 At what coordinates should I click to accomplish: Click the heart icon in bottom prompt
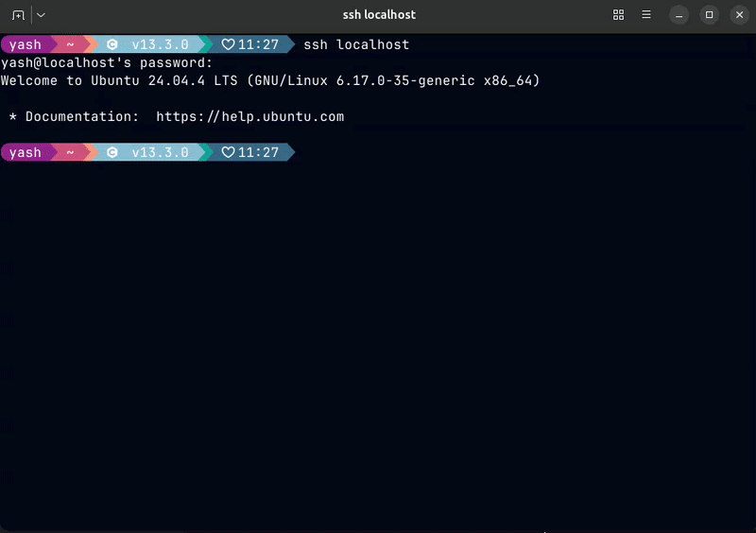pos(228,153)
